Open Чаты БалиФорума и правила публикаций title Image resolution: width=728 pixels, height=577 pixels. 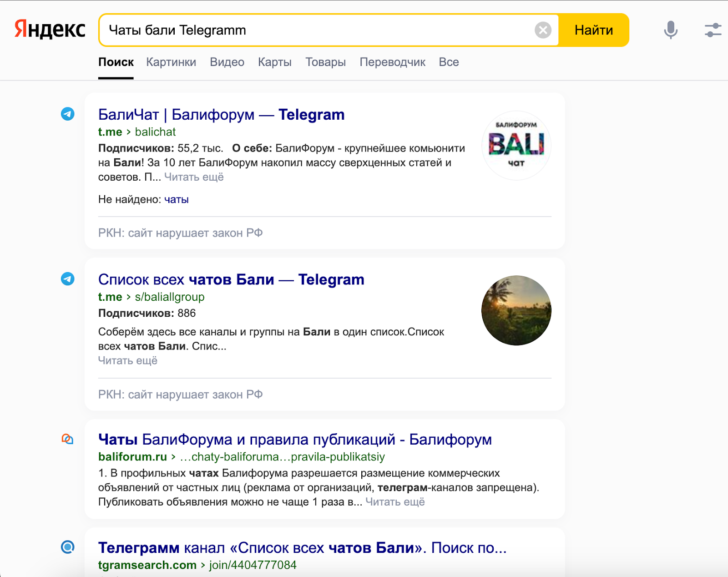[295, 440]
